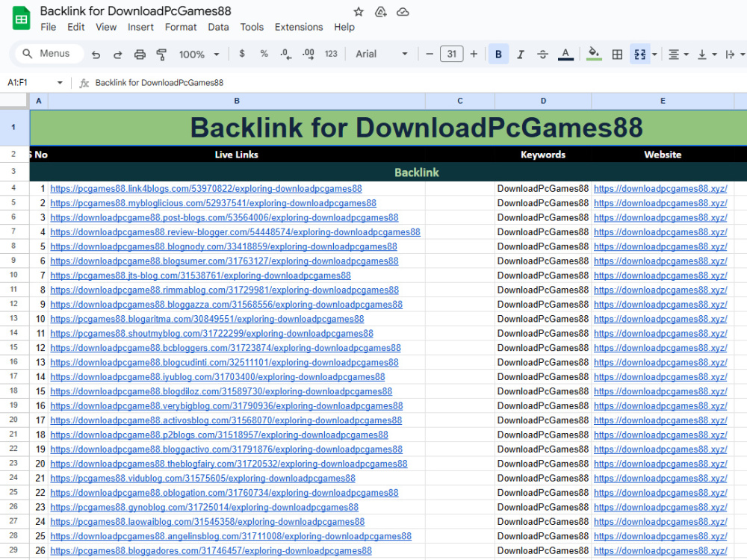The height and width of the screenshot is (560, 747).
Task: Toggle Merge cells button
Action: pos(640,55)
